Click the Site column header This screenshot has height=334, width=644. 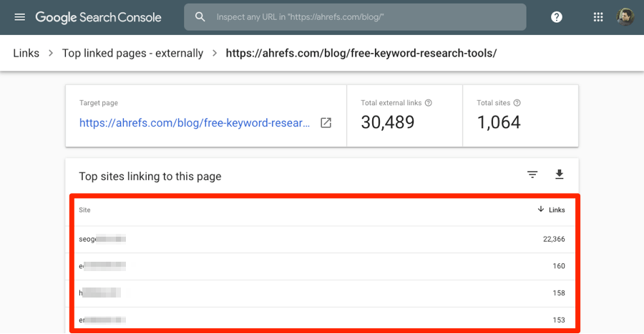click(x=85, y=210)
